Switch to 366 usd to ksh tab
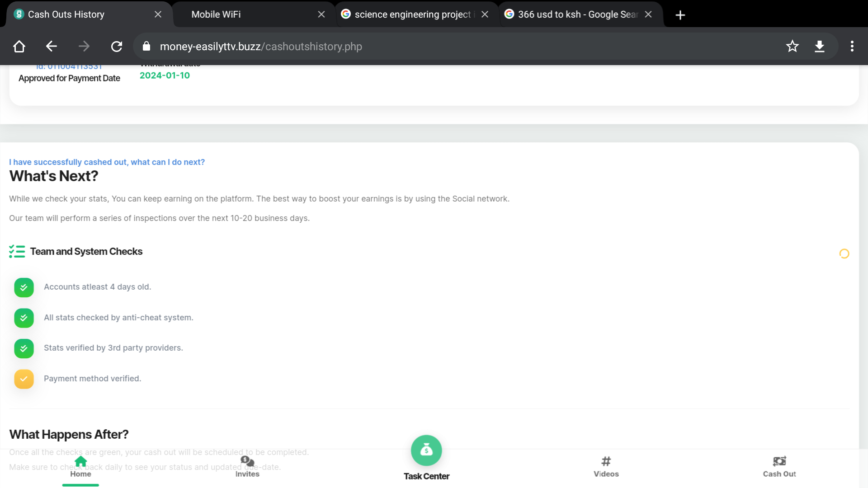 (x=576, y=14)
